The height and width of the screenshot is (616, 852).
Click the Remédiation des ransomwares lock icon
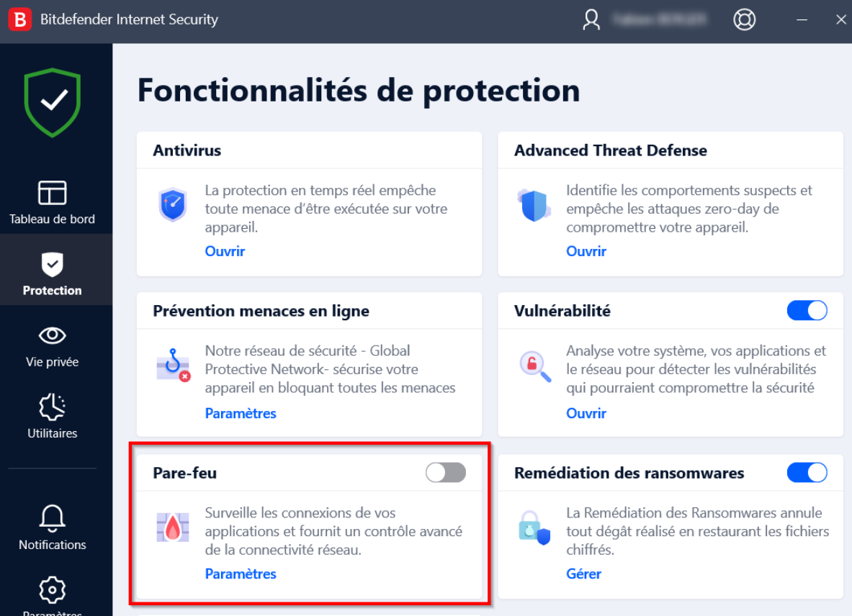pos(534,527)
